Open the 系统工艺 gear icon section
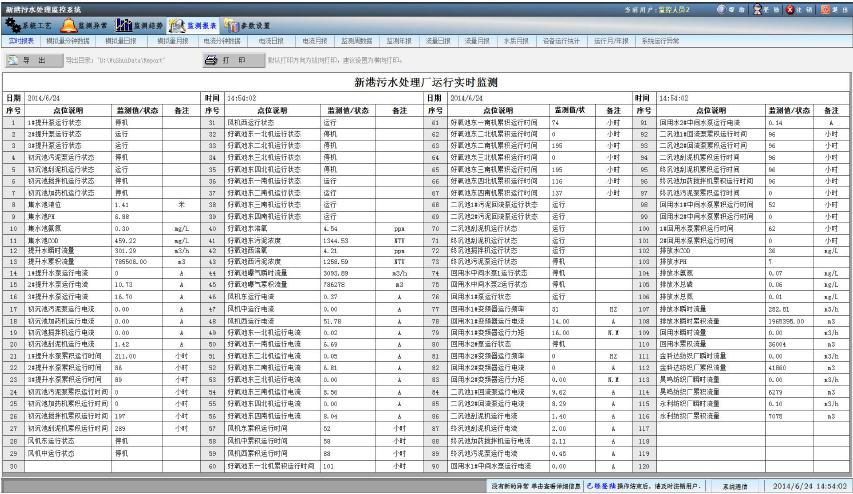853x494 pixels. [x=29, y=25]
